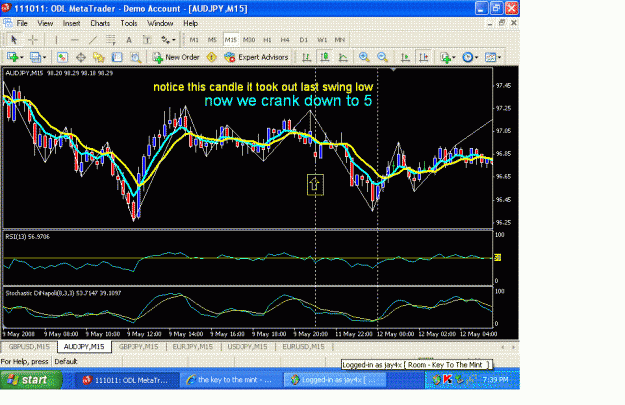Expand the Arrows objects dropdown arrow

point(173,40)
